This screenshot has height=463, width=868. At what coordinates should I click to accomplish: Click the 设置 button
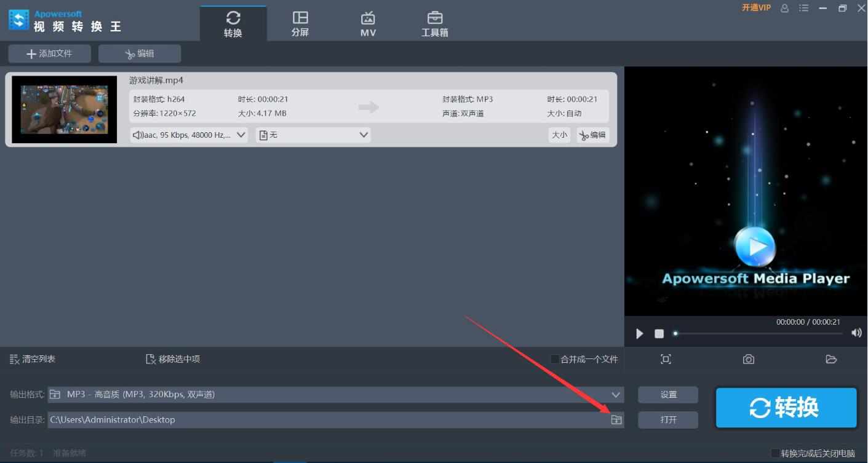click(x=668, y=395)
